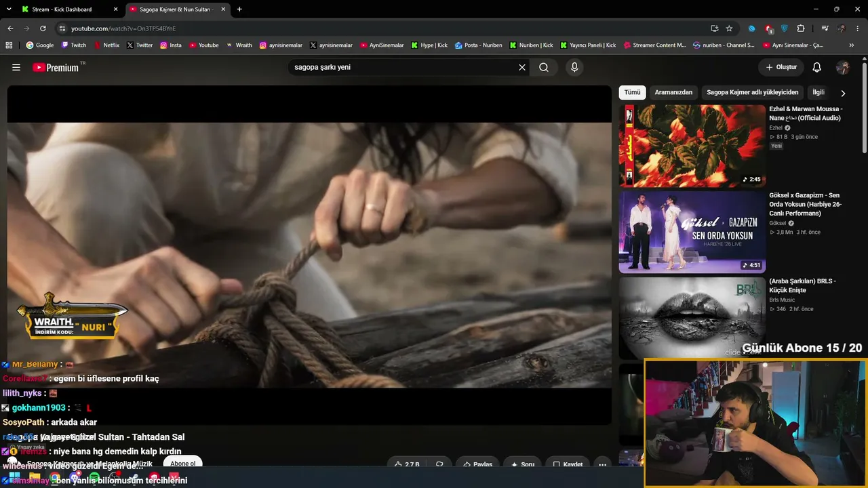Bookmark this page with the star
Viewport: 868px width, 488px height.
click(729, 28)
